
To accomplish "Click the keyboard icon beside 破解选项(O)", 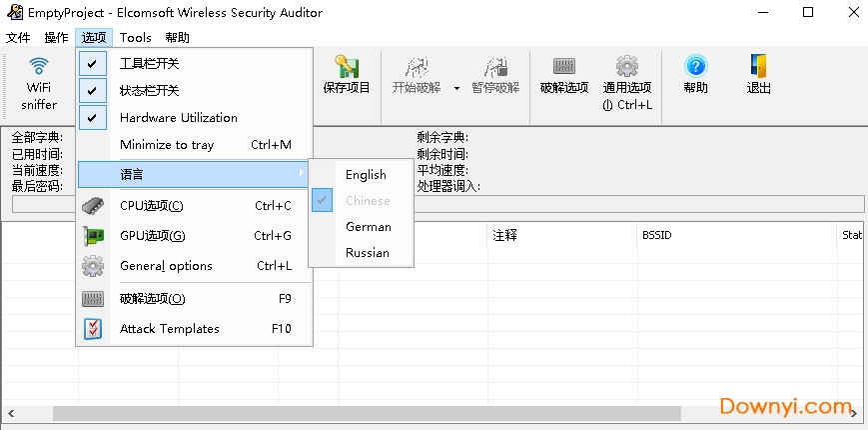I will click(x=93, y=299).
